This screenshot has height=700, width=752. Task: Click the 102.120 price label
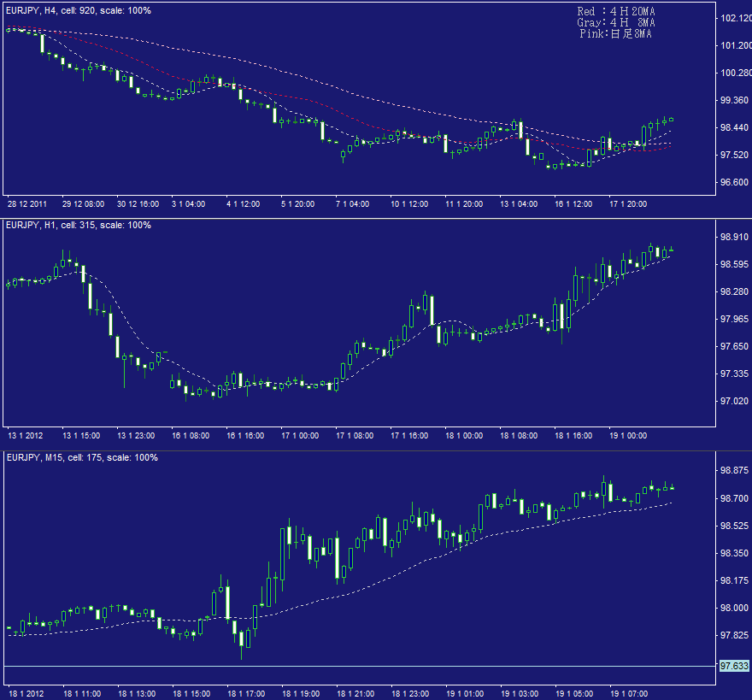pos(736,18)
